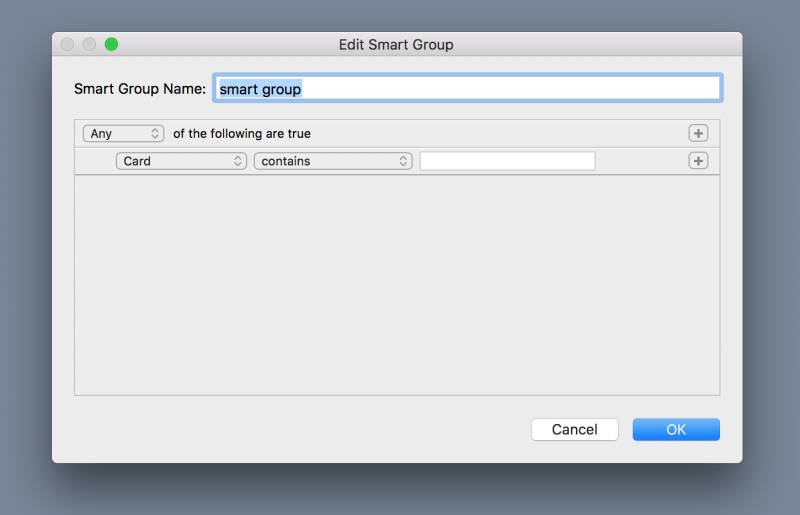
Task: Confirm the smart group with OK
Action: tap(676, 429)
